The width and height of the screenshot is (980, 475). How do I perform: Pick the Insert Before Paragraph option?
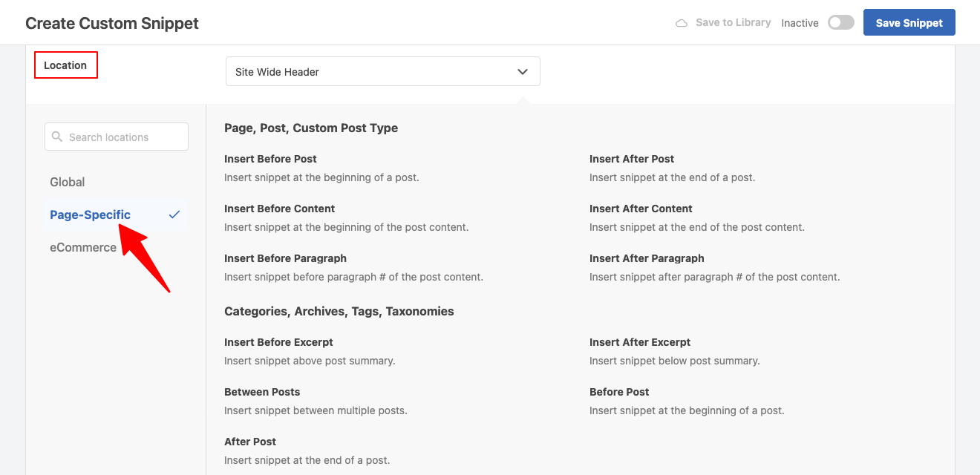coord(285,258)
